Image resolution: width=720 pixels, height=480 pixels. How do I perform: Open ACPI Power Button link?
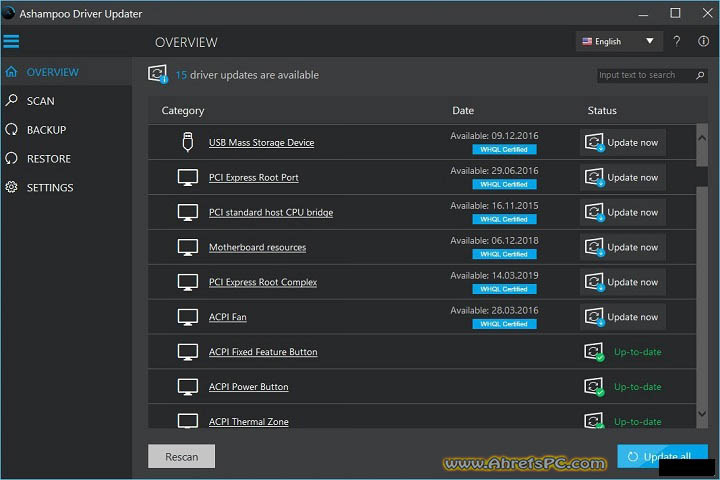[248, 387]
